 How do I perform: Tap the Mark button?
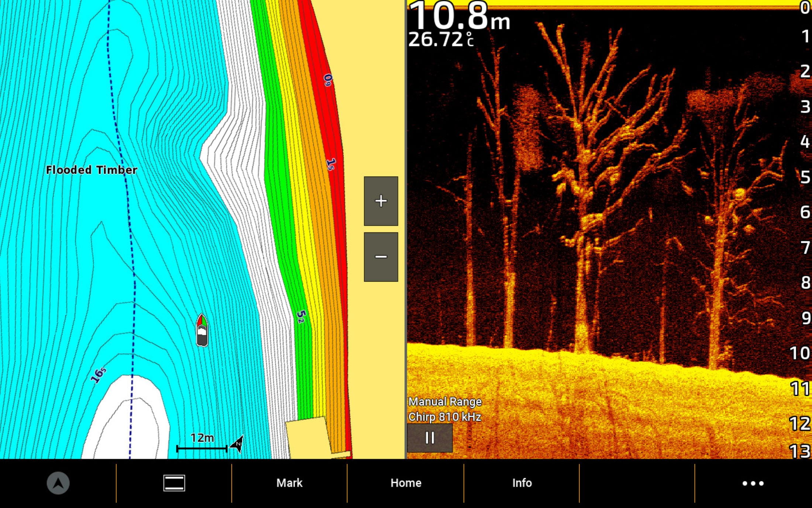(x=289, y=483)
